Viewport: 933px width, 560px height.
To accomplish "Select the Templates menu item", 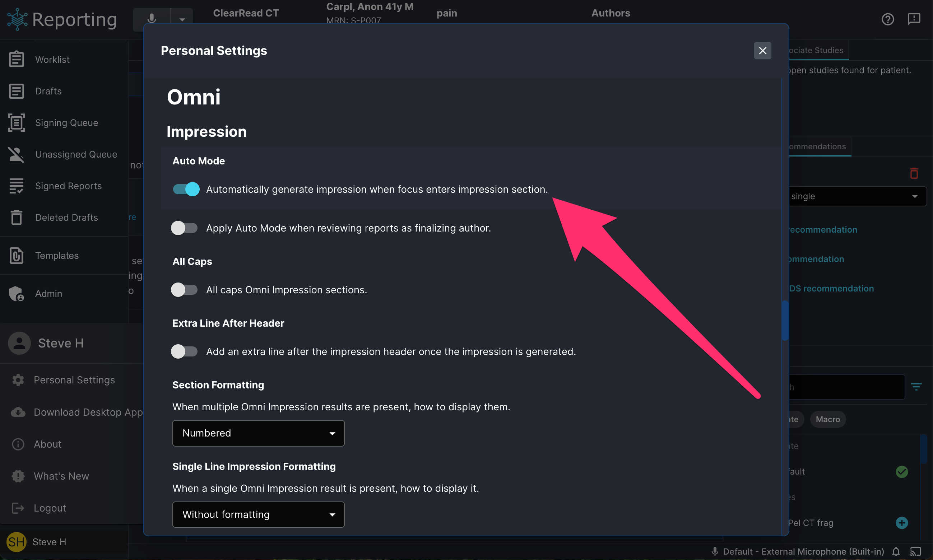I will click(57, 256).
